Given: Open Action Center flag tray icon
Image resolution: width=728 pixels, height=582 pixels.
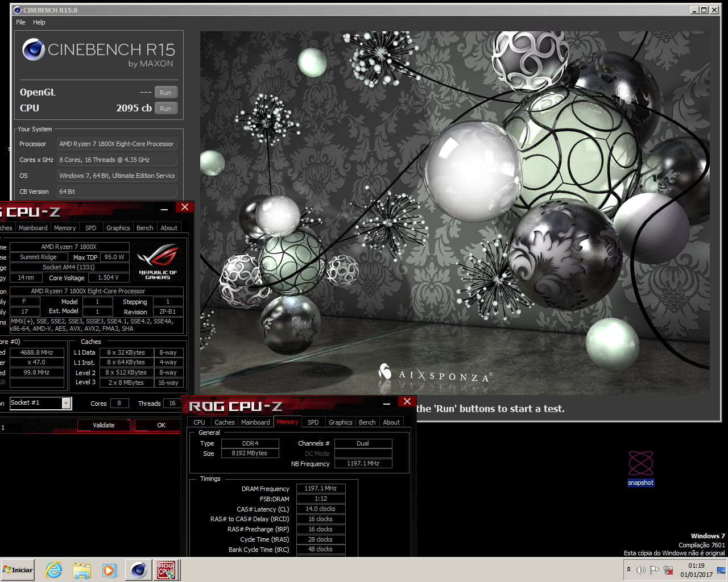Looking at the screenshot, I should 655,570.
